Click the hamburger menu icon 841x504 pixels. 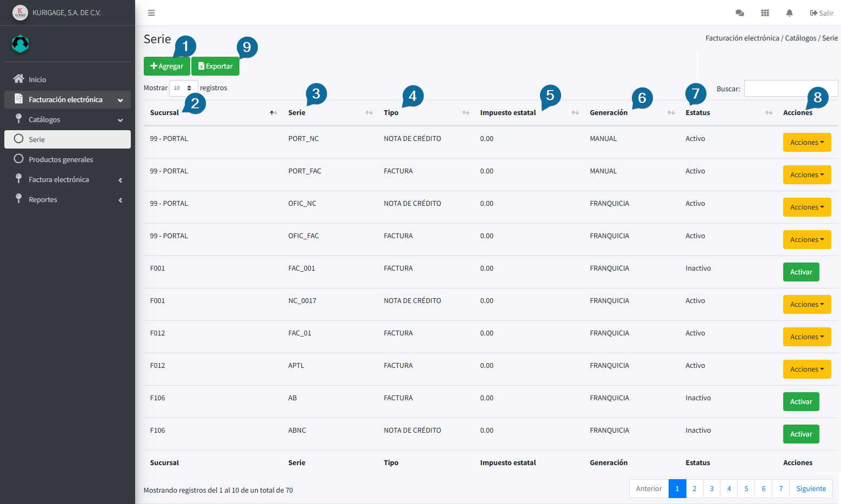pyautogui.click(x=151, y=13)
